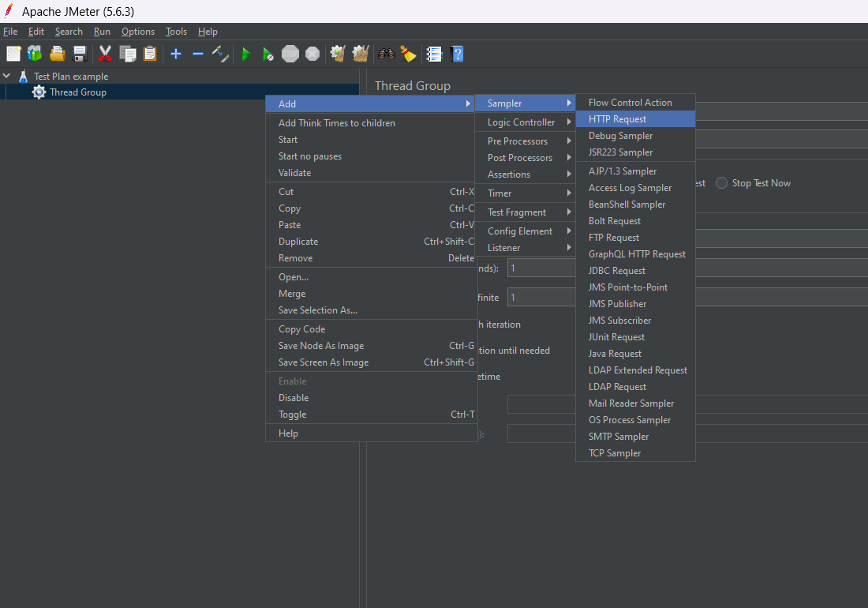Expand the Listener submenu
This screenshot has width=868, height=608.
coord(524,247)
